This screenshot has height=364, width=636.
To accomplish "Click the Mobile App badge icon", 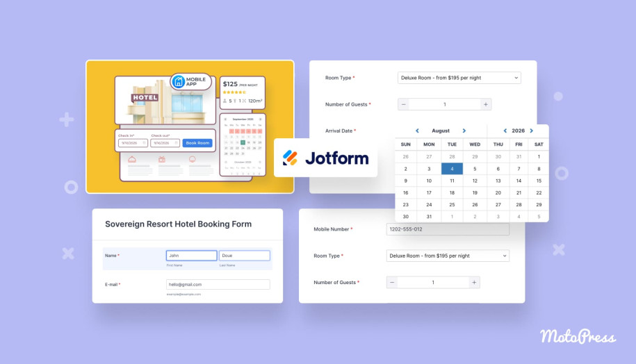I will [x=178, y=81].
